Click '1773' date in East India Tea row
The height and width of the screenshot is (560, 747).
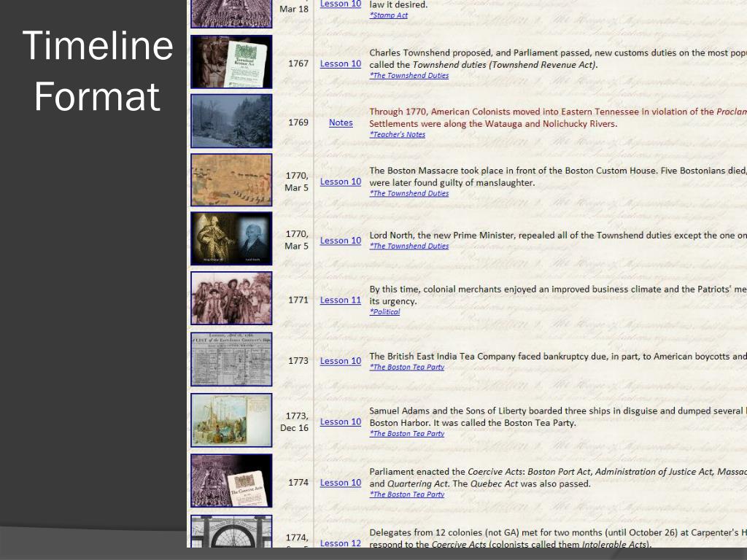[298, 361]
